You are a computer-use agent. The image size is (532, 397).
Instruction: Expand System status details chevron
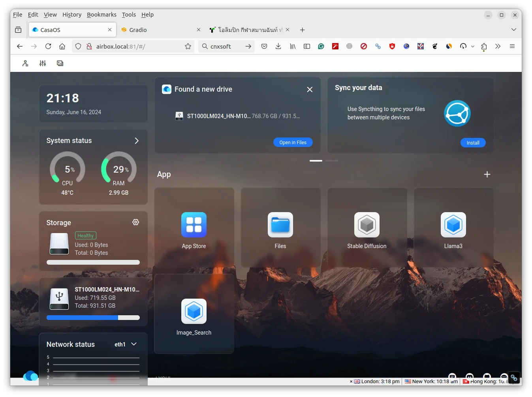point(137,141)
